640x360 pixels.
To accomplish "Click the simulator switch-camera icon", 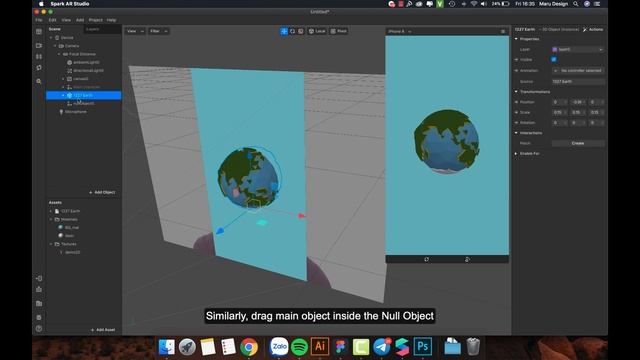I will click(467, 259).
